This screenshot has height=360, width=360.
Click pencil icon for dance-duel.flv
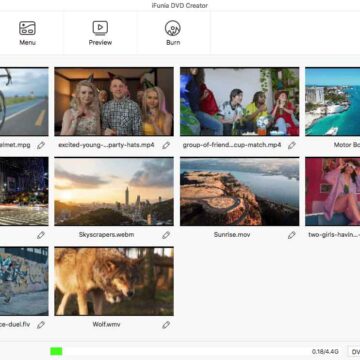coord(41,325)
